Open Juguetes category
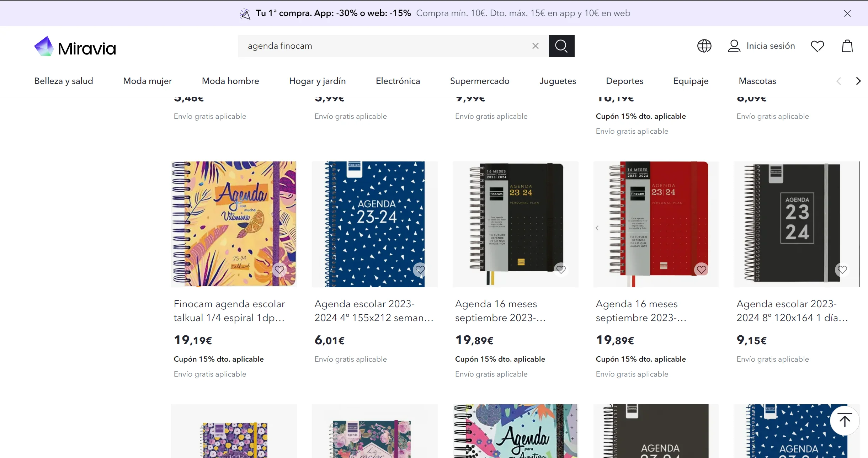Viewport: 868px width, 458px height. coord(558,81)
